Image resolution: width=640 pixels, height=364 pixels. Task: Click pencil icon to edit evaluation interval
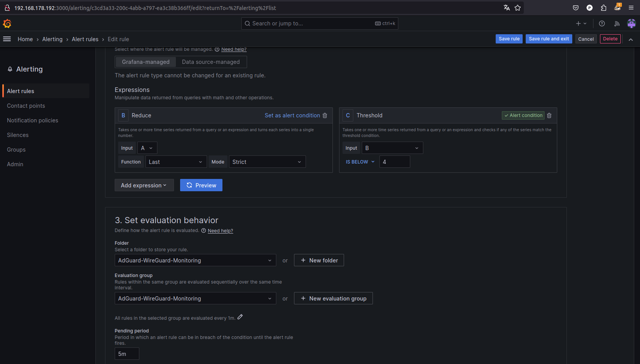(x=240, y=317)
